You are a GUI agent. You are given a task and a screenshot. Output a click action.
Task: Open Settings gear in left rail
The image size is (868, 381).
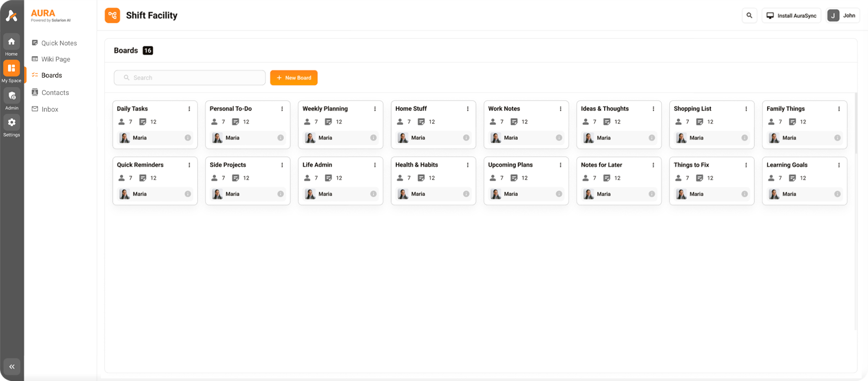[x=11, y=122]
